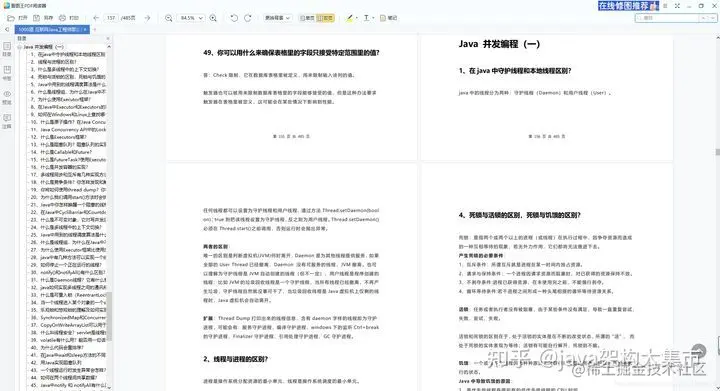
Task: Open outline item 4 死锁与活锁的区别
Action: pos(68,77)
